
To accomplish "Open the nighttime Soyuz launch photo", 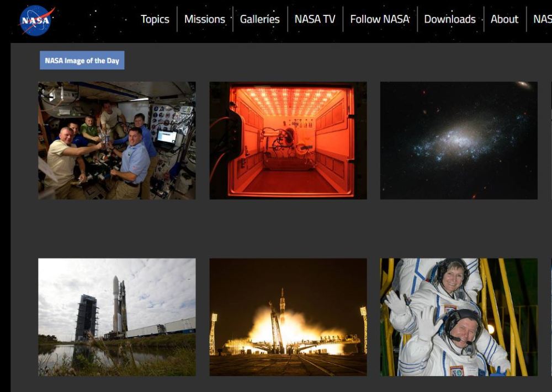I will 288,317.
